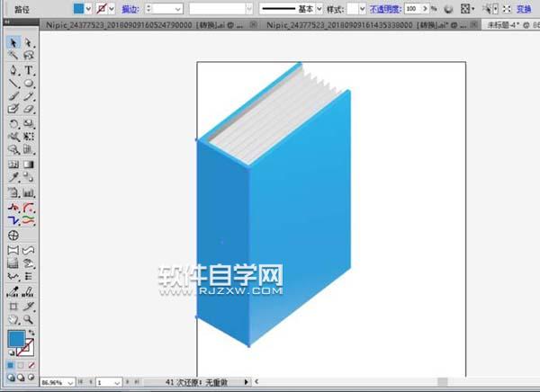Select the black arrow Selection tool
This screenshot has width=540, height=392.
pyautogui.click(x=13, y=42)
